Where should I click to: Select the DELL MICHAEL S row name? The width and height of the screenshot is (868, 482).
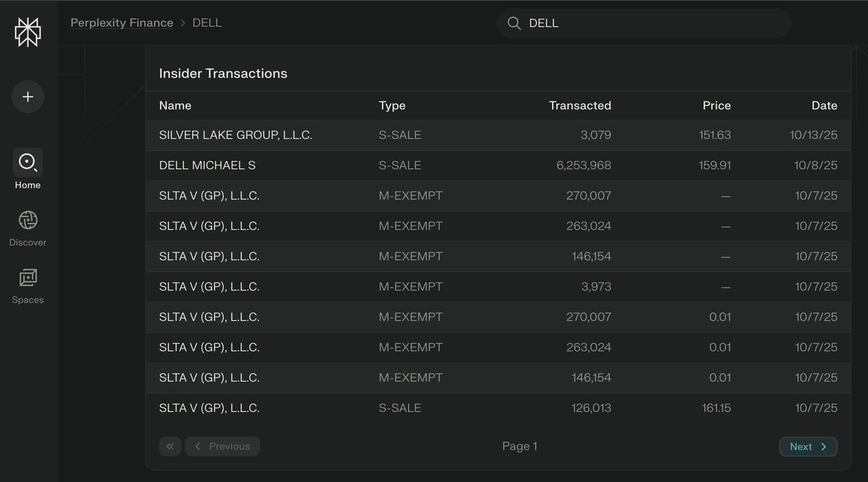(x=207, y=165)
